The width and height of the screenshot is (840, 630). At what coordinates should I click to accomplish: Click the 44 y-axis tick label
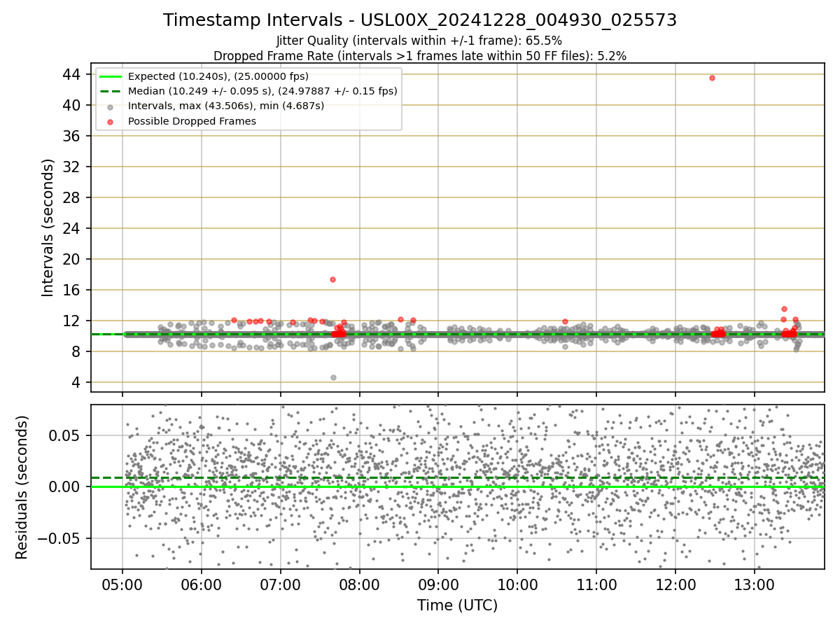[x=73, y=74]
